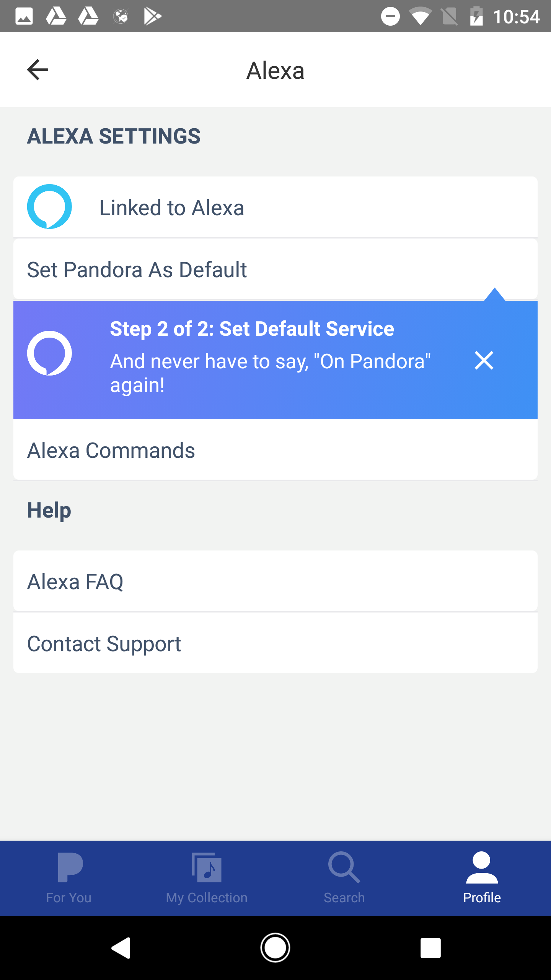The height and width of the screenshot is (980, 551).
Task: Tap the back arrow icon
Action: [x=37, y=70]
